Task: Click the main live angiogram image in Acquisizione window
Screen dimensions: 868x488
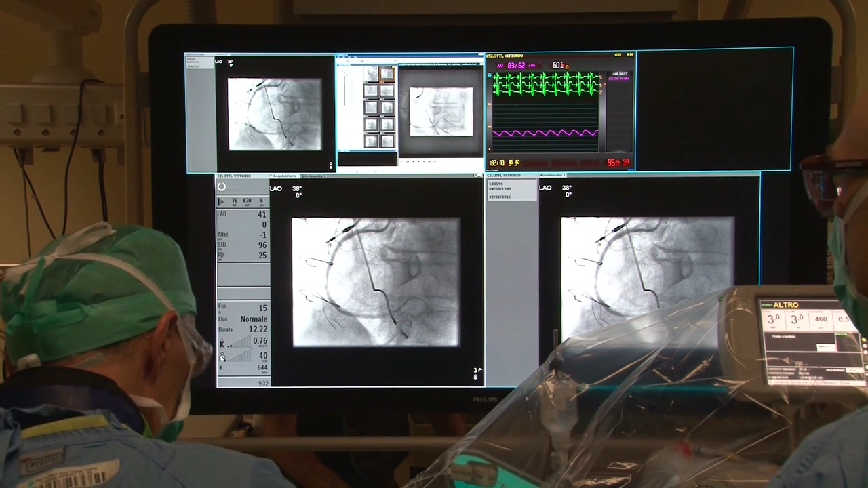Action: point(376,282)
